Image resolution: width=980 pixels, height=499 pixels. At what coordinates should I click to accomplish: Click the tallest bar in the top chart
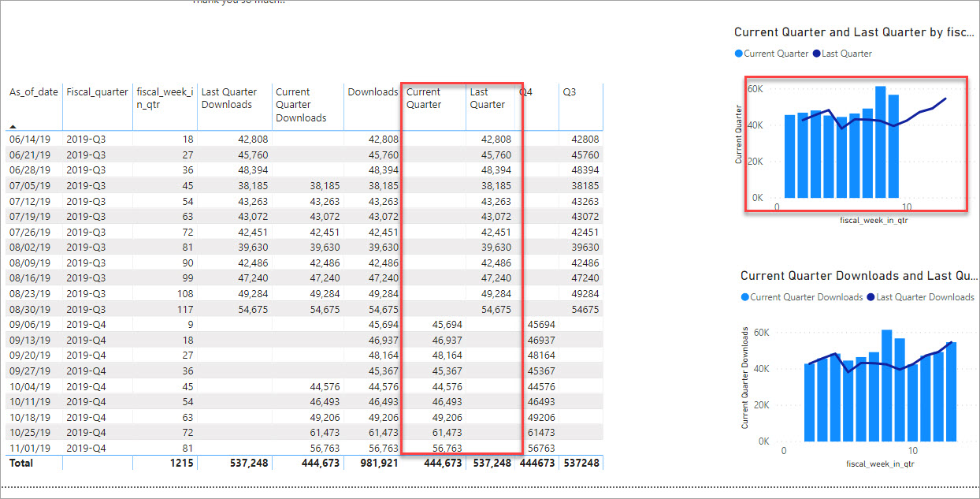881,142
